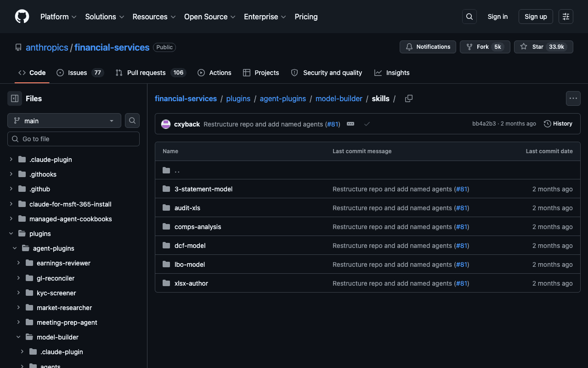Open commit hash bb4a2b3 link
The width and height of the screenshot is (588, 368).
click(484, 124)
